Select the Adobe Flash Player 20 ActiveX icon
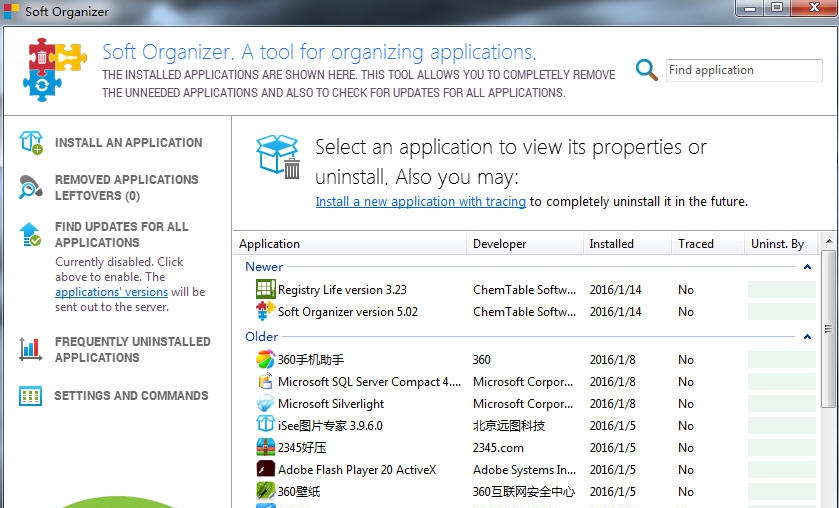The height and width of the screenshot is (508, 839). [265, 470]
